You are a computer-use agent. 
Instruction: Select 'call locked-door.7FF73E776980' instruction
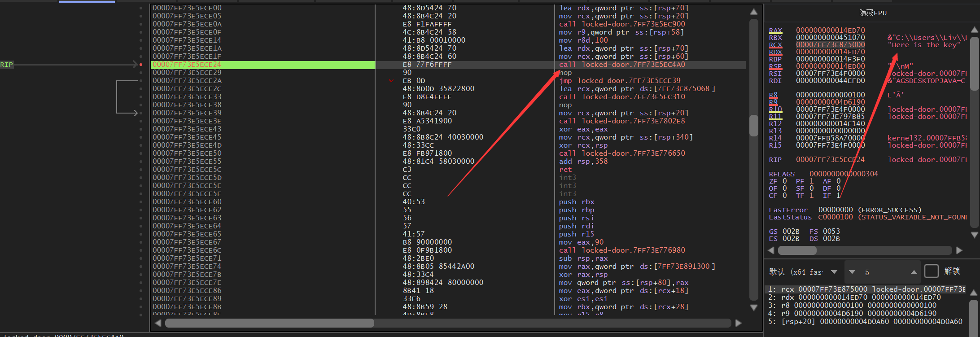622,250
